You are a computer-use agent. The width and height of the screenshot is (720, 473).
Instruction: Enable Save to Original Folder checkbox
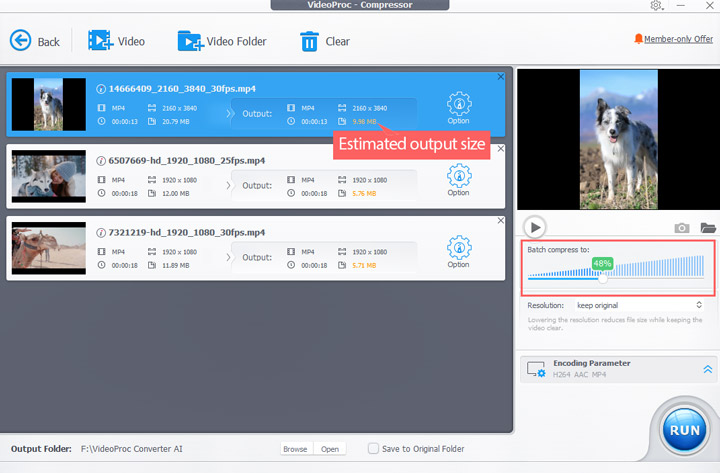[374, 449]
